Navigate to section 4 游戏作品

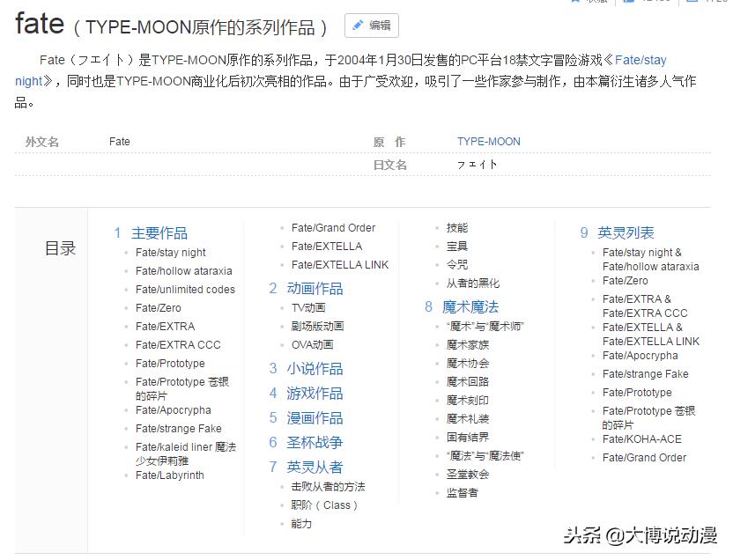315,393
